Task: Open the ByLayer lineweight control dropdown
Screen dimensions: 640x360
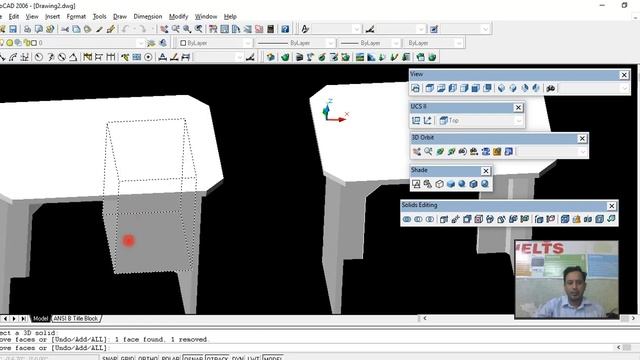Action: (396, 43)
